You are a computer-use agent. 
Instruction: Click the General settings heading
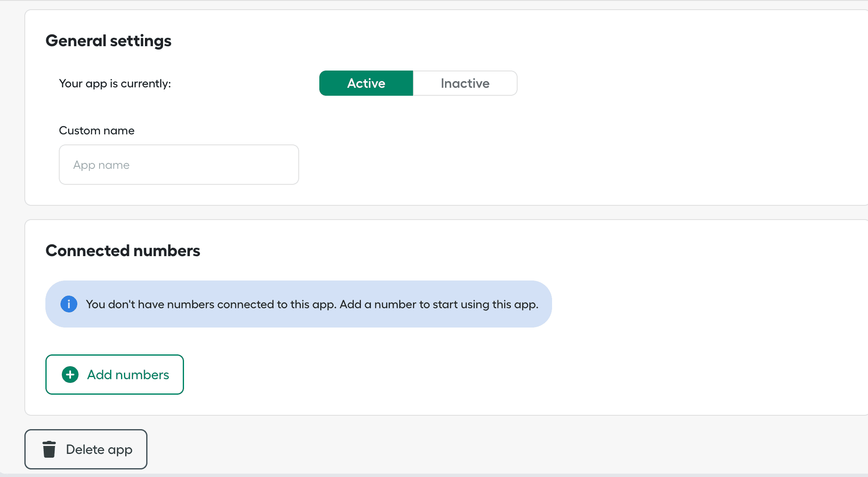point(108,41)
